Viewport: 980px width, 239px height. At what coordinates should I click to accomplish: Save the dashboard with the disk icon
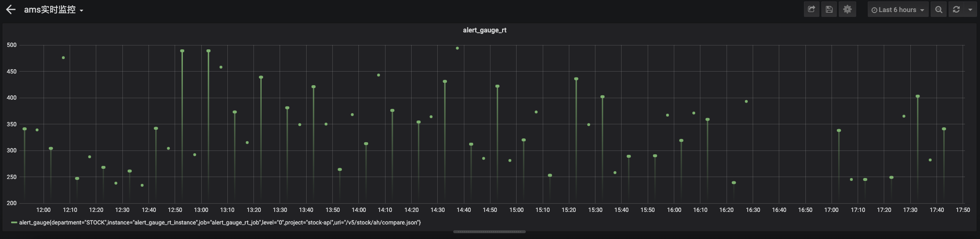pos(829,9)
